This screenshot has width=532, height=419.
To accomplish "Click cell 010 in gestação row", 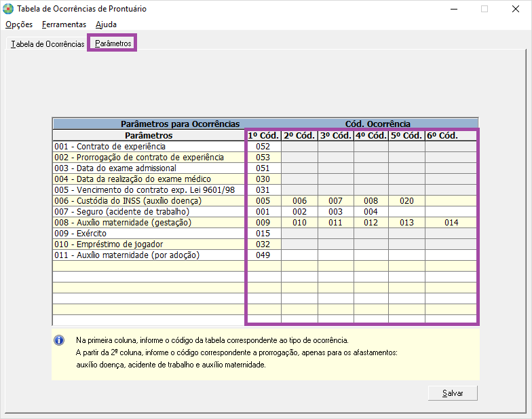I will point(300,223).
